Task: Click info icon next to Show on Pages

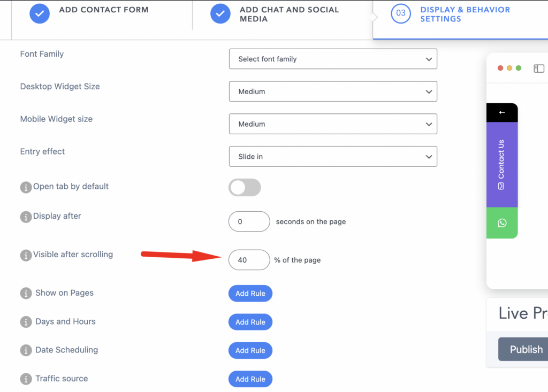Action: click(x=26, y=293)
